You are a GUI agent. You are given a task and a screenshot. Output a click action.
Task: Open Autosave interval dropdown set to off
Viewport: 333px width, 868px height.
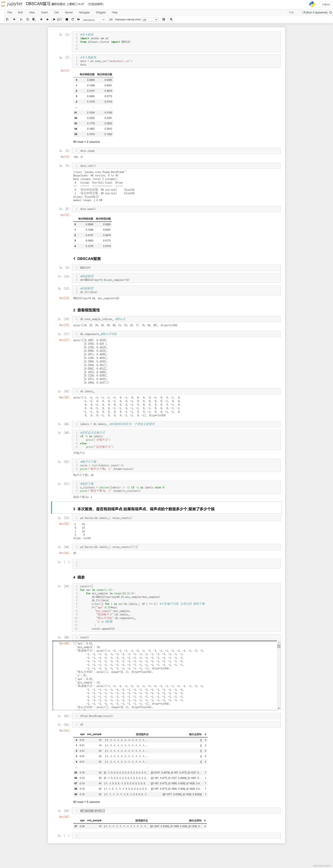[x=150, y=20]
